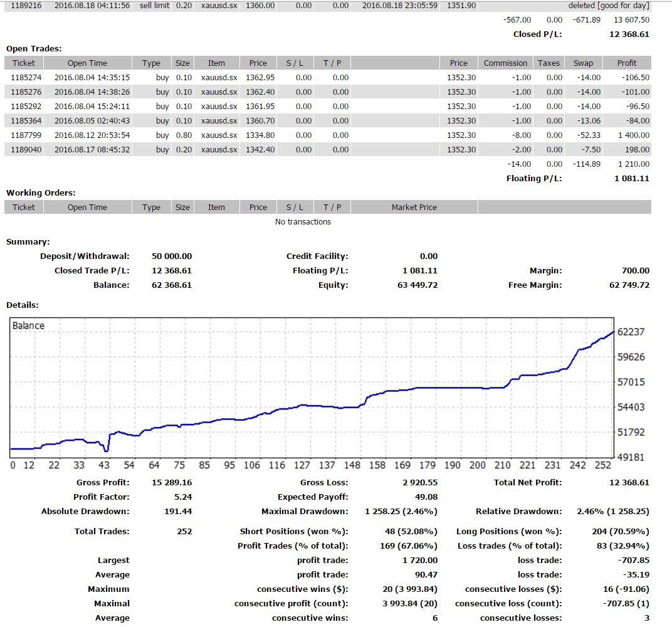Click the 62237 axis label on chart
672x627 pixels.
631,332
